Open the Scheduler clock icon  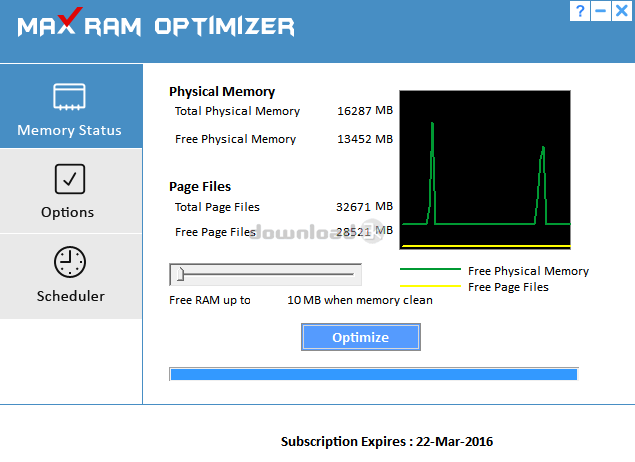click(x=70, y=262)
